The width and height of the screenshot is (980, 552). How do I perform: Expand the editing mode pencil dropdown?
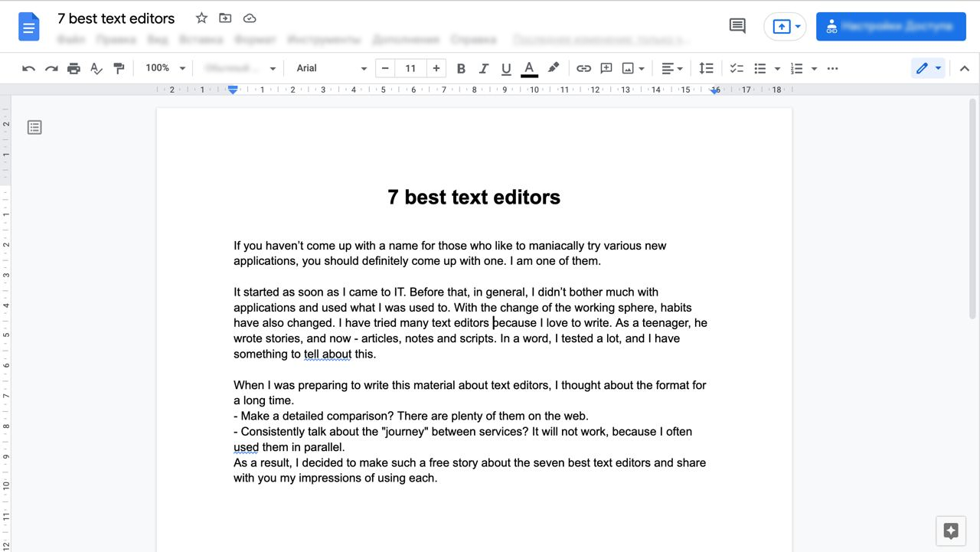click(x=928, y=68)
